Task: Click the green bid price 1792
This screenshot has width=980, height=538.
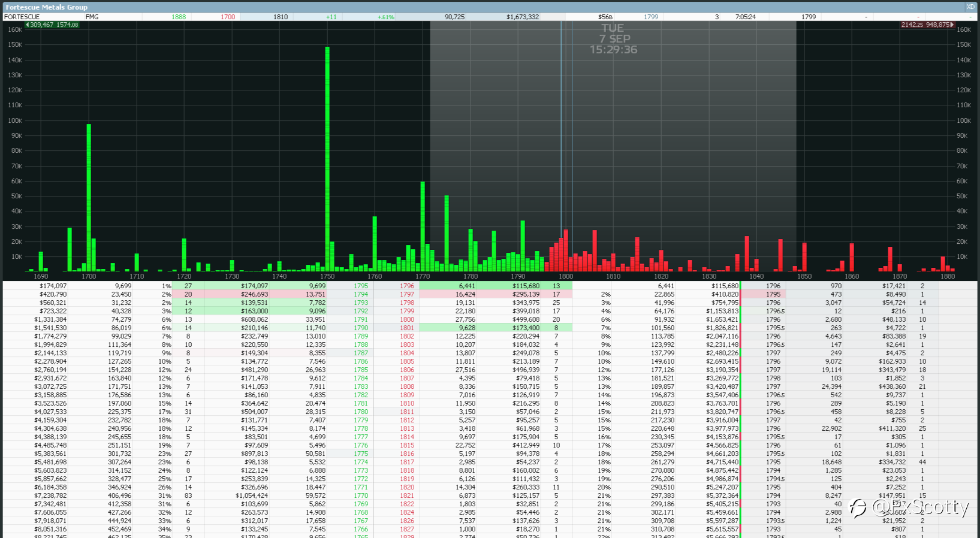Action: [361, 311]
